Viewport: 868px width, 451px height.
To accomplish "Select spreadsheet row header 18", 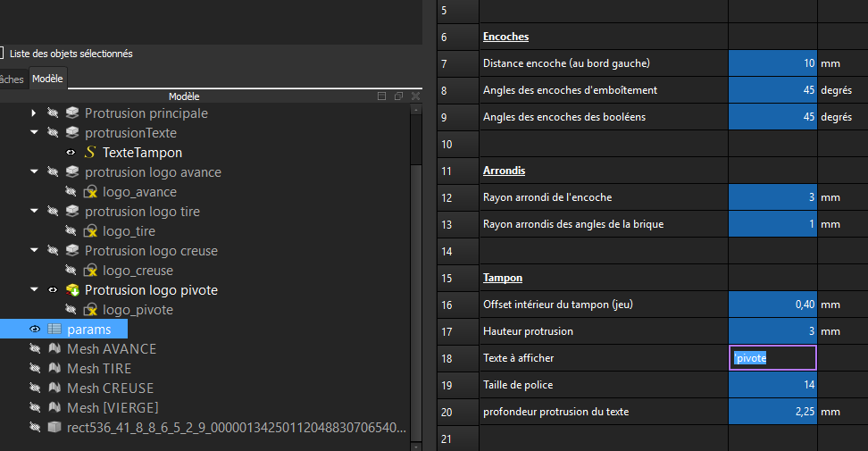I will (x=458, y=359).
